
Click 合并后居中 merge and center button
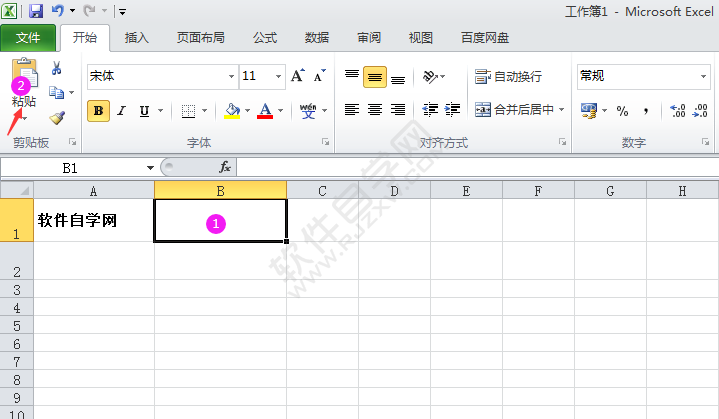[514, 110]
